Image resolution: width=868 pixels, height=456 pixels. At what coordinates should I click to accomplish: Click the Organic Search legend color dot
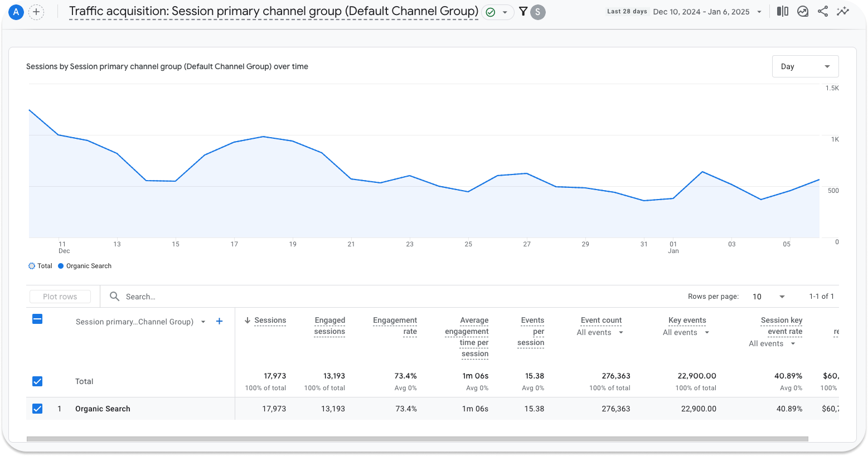click(x=61, y=266)
